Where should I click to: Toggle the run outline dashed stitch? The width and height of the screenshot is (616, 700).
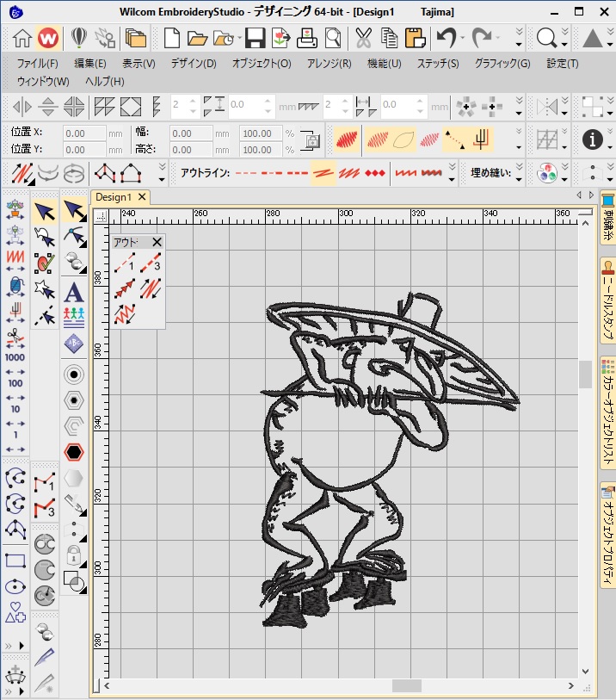click(x=246, y=173)
